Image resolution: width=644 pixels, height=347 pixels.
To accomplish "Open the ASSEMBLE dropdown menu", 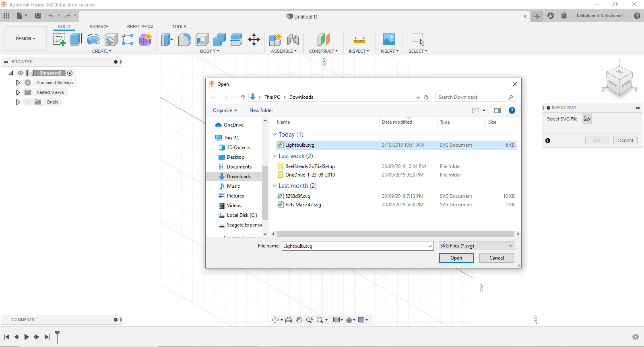I will pos(284,51).
